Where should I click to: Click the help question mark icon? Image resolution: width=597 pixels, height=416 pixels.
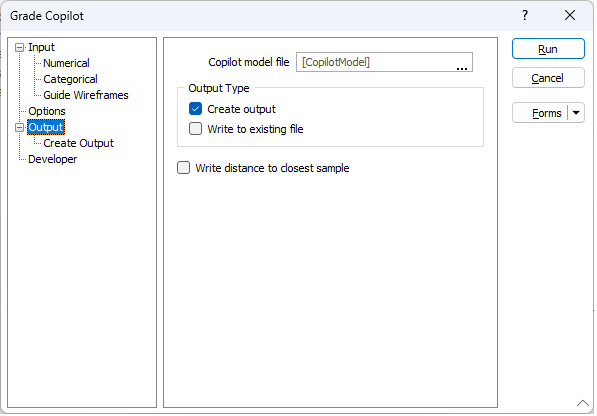tap(525, 16)
